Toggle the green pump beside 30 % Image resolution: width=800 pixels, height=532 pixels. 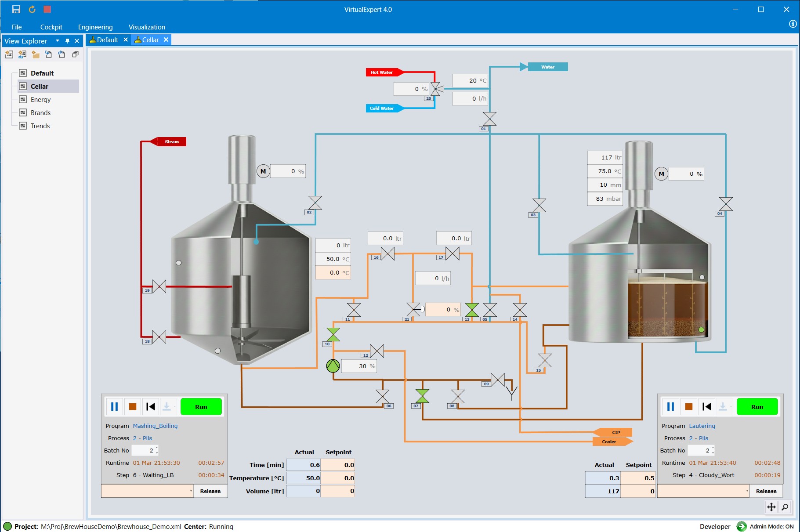(333, 366)
